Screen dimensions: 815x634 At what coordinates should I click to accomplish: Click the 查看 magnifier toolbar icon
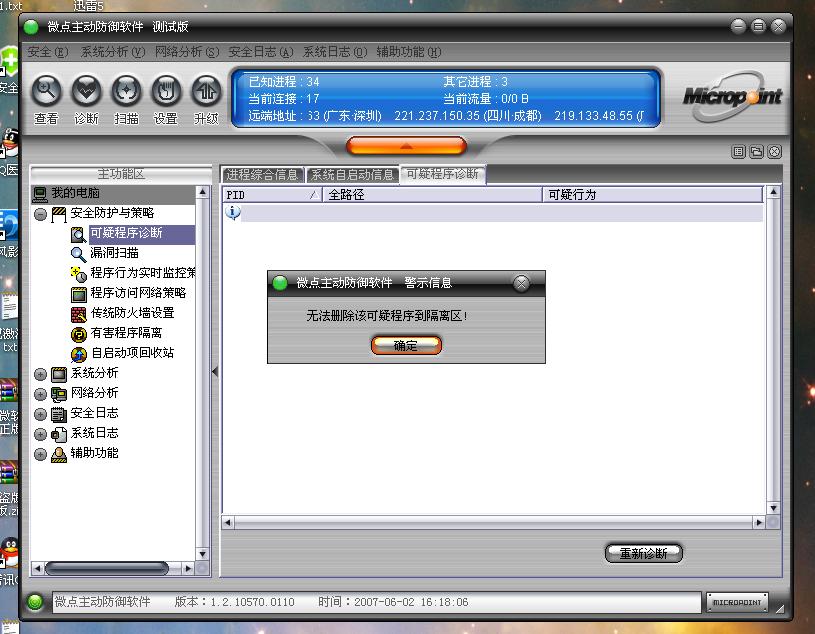(x=46, y=91)
